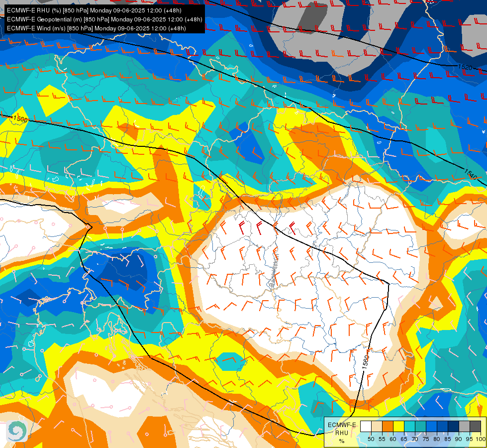Click the 'ECMWF-E Wind (m/s)' title line

point(97,28)
